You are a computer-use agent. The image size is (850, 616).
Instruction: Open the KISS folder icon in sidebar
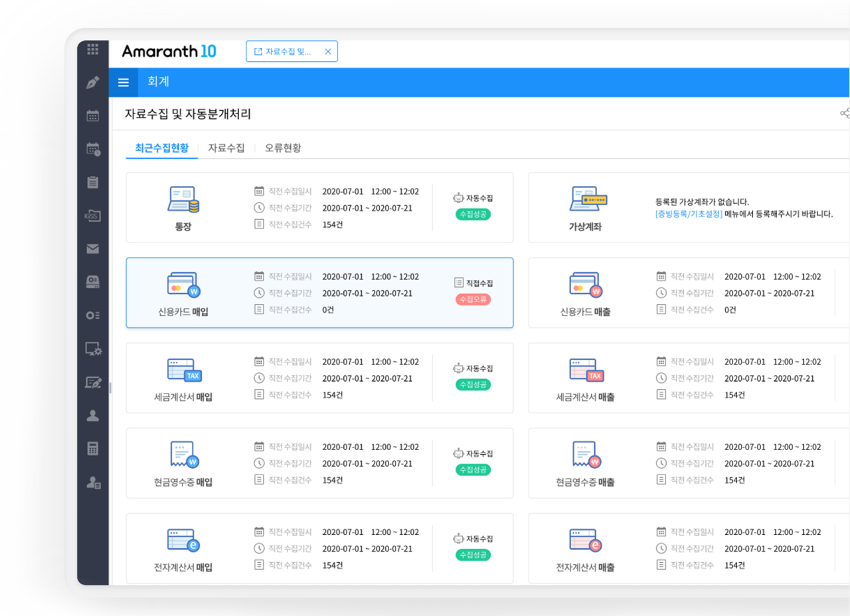93,216
